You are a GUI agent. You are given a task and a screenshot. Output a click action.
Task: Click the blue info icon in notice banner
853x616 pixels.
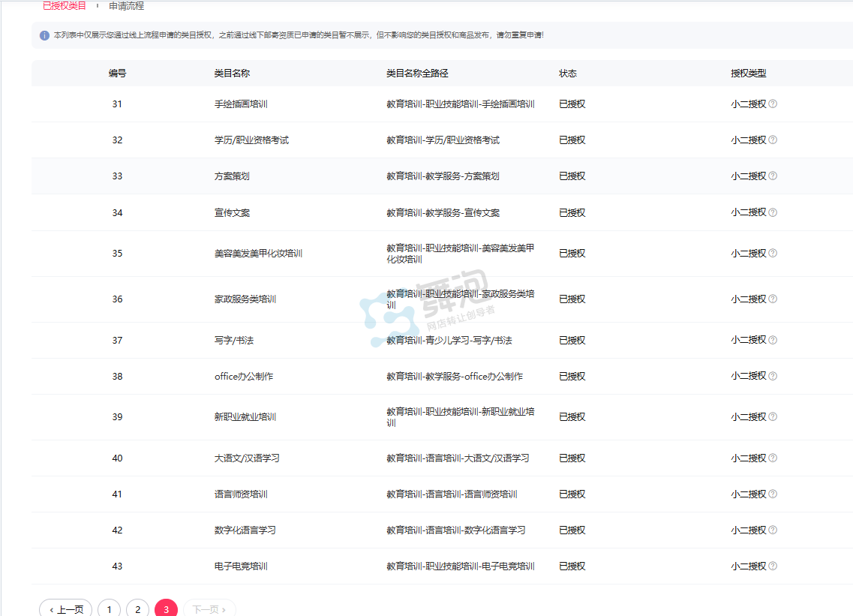click(x=44, y=35)
